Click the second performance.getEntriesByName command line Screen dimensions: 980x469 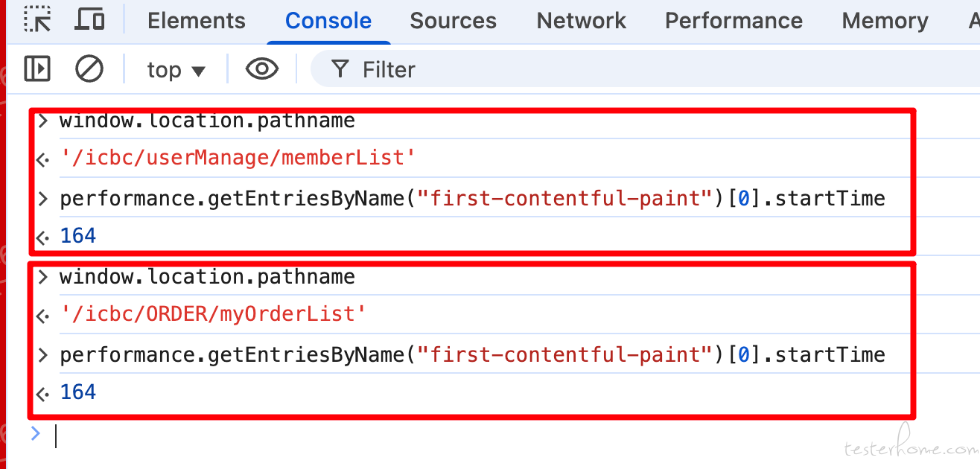click(x=472, y=354)
